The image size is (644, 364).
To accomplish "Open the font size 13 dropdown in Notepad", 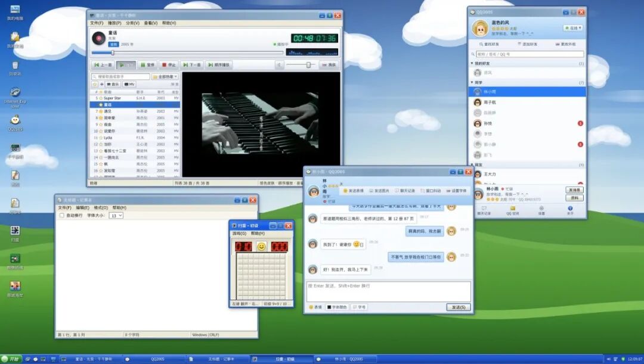I will pos(116,216).
